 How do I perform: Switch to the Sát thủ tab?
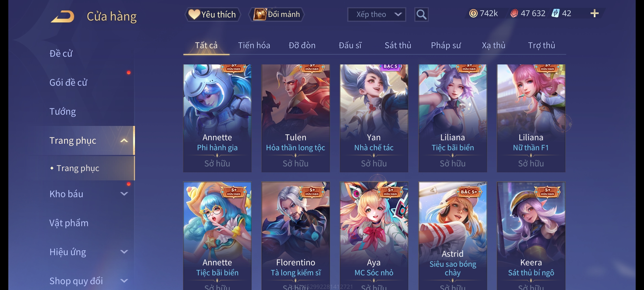coord(398,45)
